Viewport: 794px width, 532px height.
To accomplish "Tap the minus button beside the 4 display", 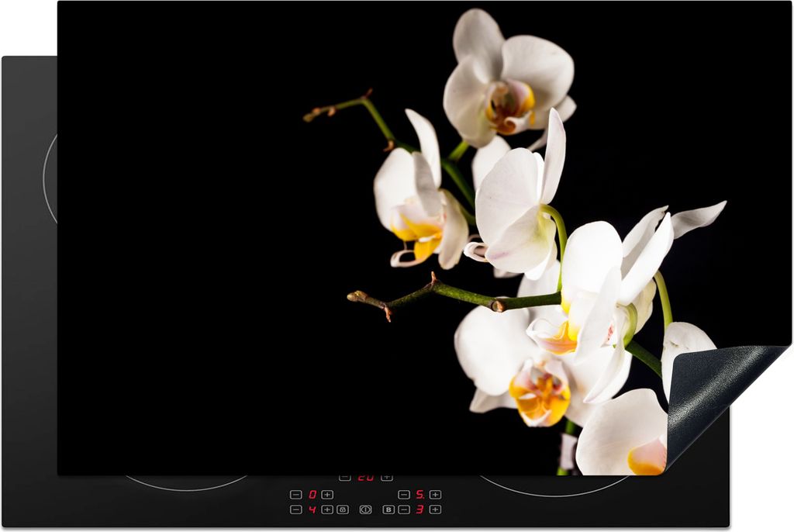I will point(296,510).
